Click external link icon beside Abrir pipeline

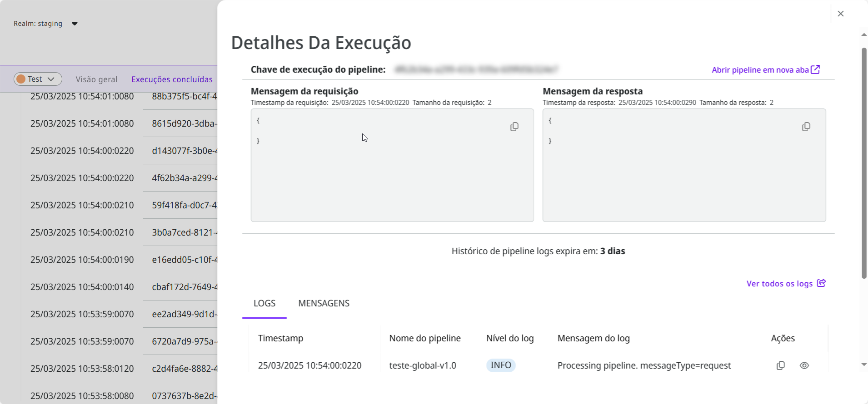coord(816,69)
